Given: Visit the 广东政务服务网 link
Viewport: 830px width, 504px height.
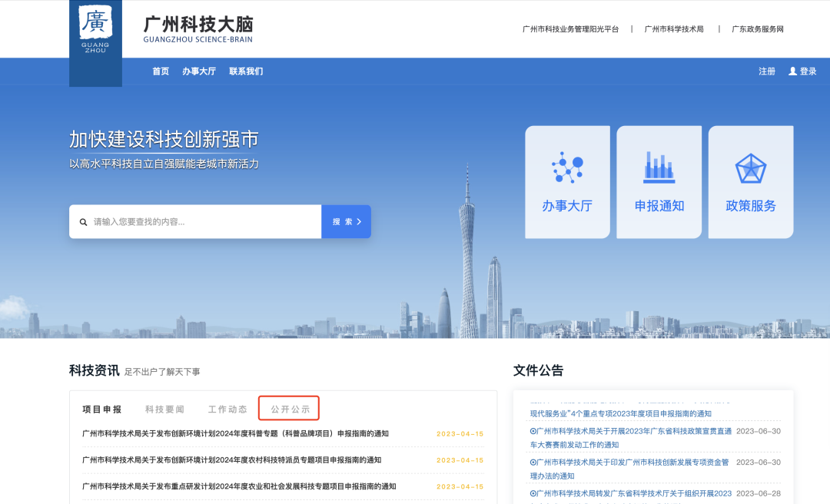Looking at the screenshot, I should [757, 29].
